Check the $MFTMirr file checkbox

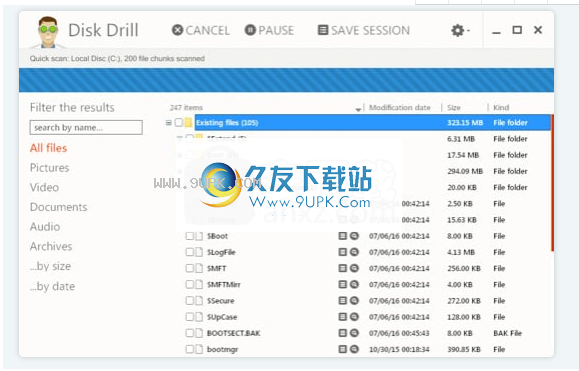pos(189,285)
